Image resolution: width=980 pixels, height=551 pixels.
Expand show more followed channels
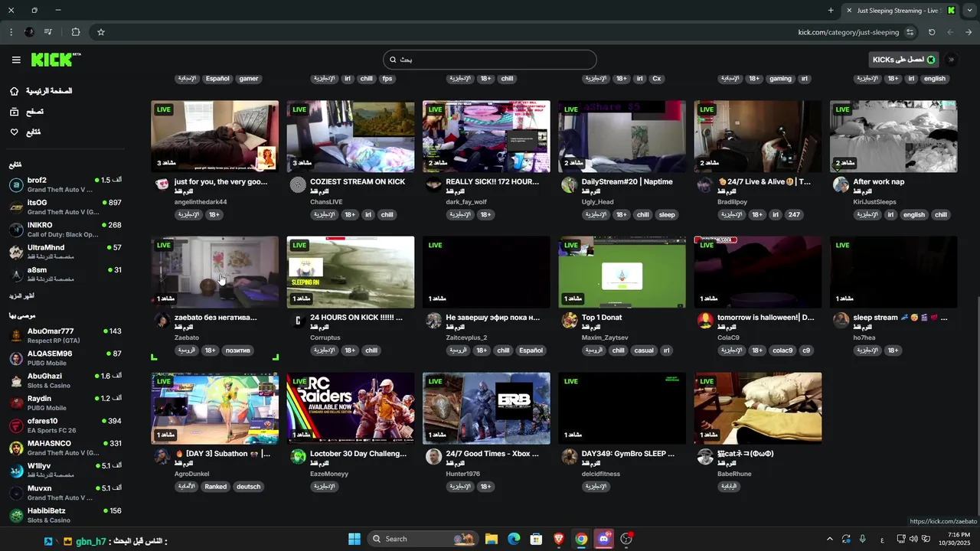coord(21,295)
